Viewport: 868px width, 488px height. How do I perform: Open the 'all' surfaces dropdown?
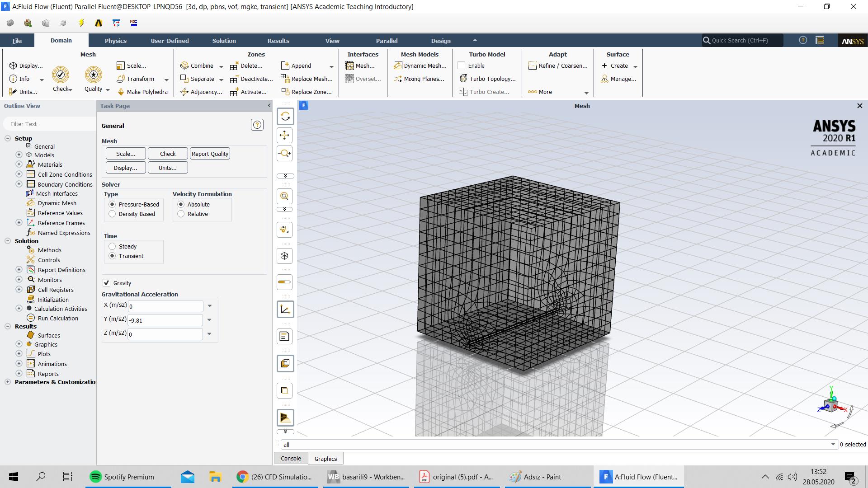tap(833, 444)
